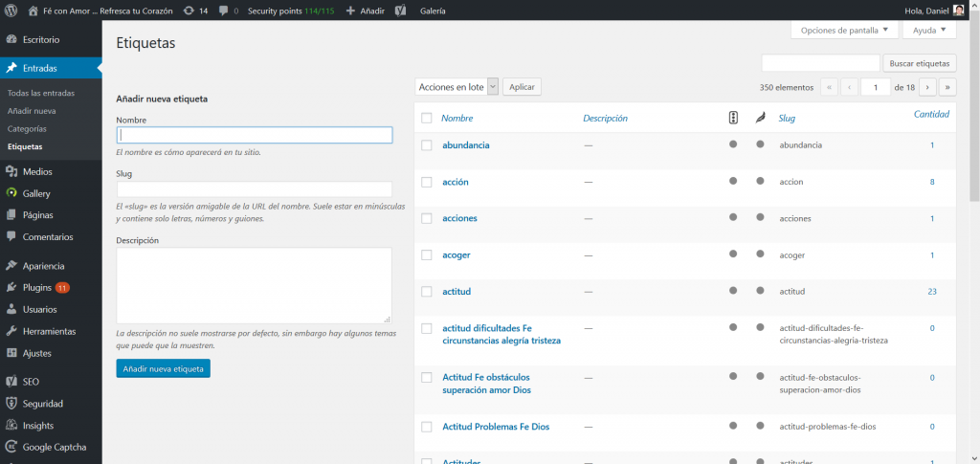Click the Yoast SEO icon in admin bar
Viewport: 980px width, 464px height.
pos(400,11)
